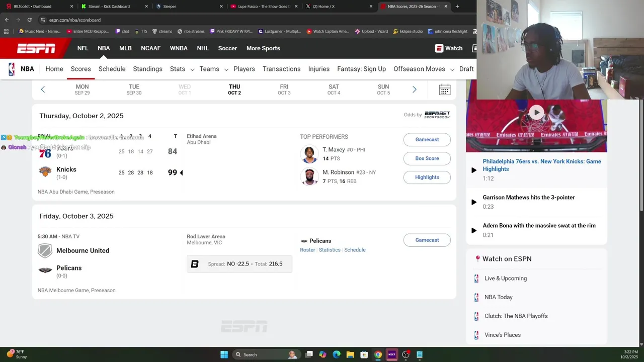Expand the Offseason Moves dropdown chevron

tap(452, 69)
